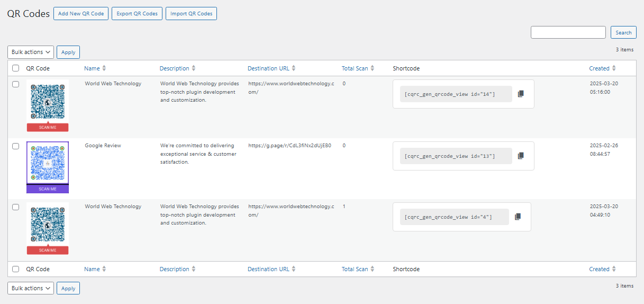Click footer Destination URL sort arrows
The width and height of the screenshot is (644, 304).
point(294,269)
